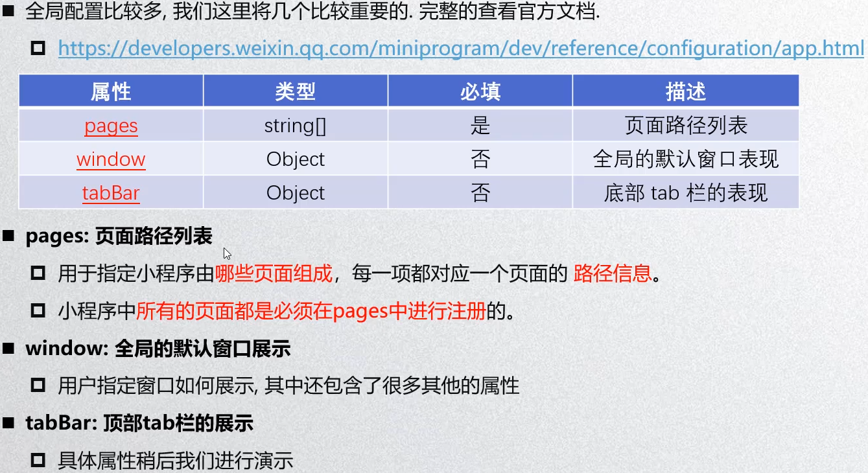Click the '否' cell in tabBar row
The width and height of the screenshot is (868, 473).
(x=480, y=192)
